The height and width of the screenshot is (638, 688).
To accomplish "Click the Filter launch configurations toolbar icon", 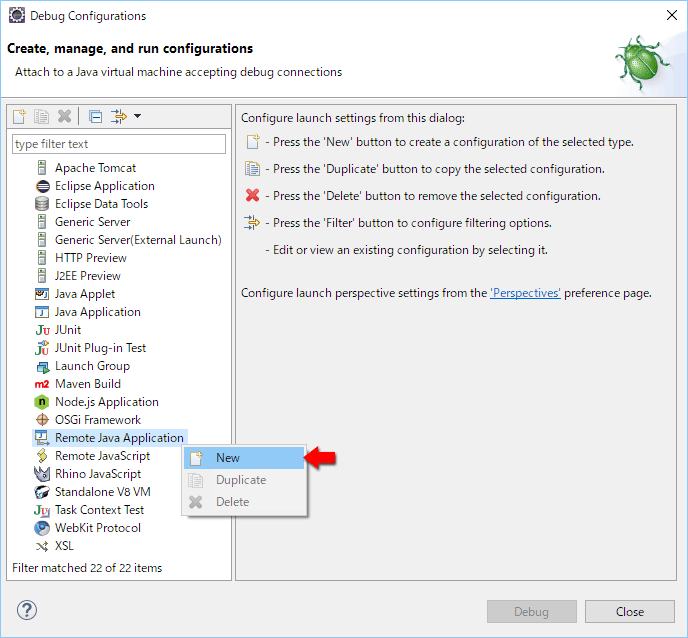I will (x=118, y=116).
